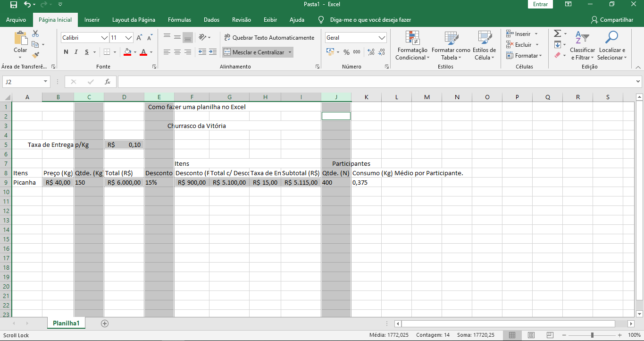Toggle italic formatting (I button)
Viewport: 644px width, 341px height.
(x=75, y=52)
